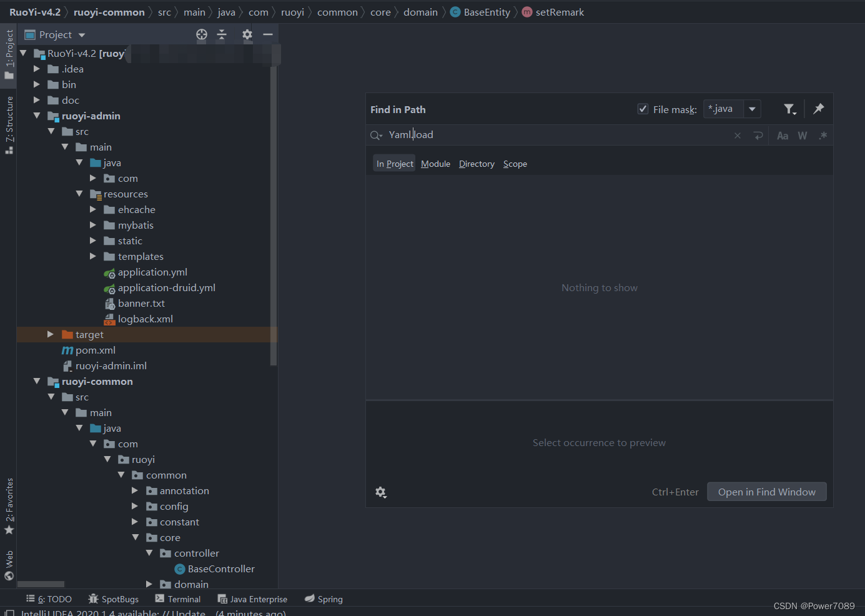Toggle Words option W
This screenshot has height=616, width=865.
(803, 136)
